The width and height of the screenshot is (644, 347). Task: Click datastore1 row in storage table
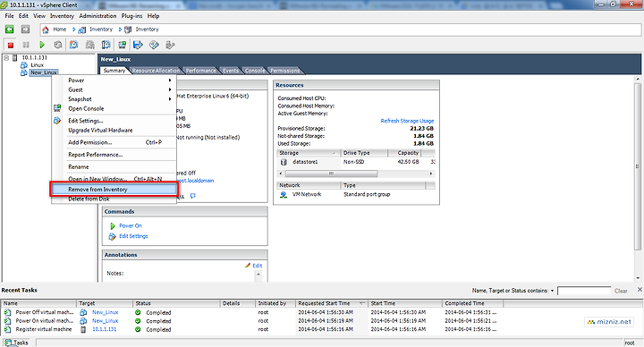point(356,162)
